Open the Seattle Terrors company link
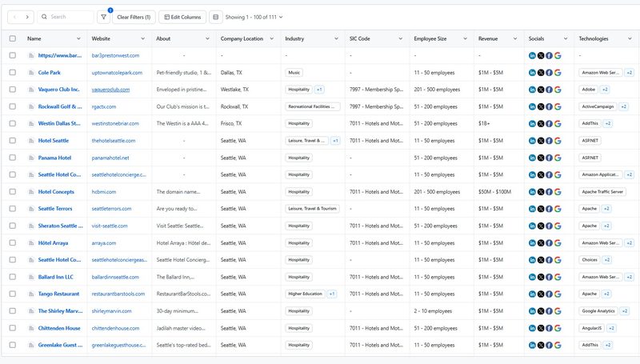640x364 pixels. pyautogui.click(x=55, y=209)
